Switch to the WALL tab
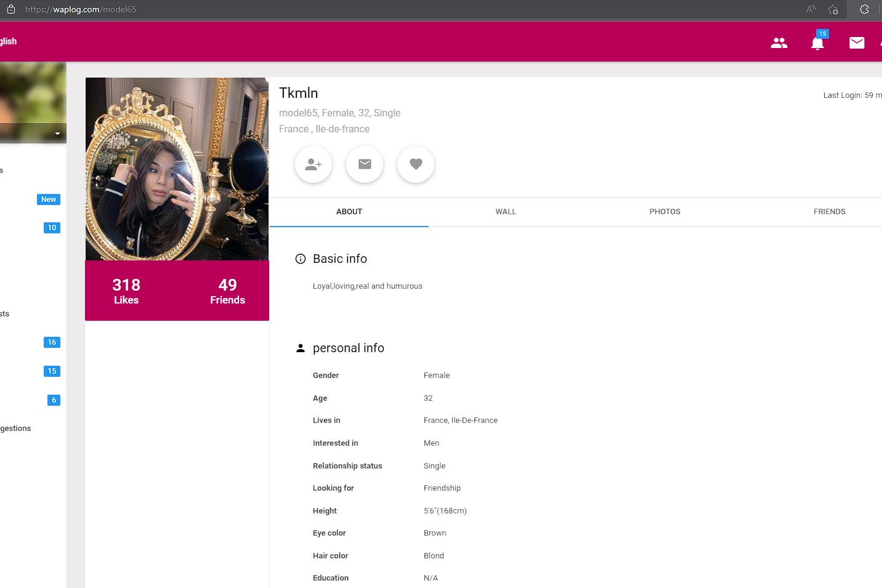 point(506,212)
